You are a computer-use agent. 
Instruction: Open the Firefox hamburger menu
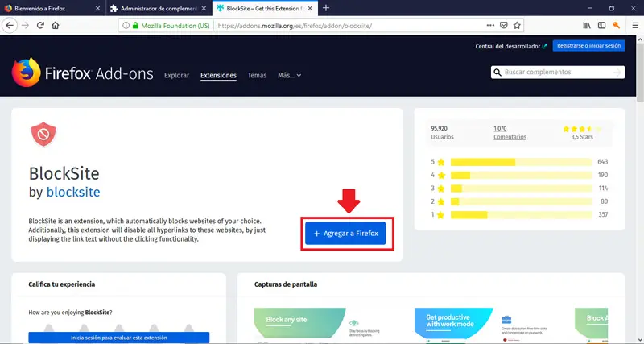click(635, 26)
